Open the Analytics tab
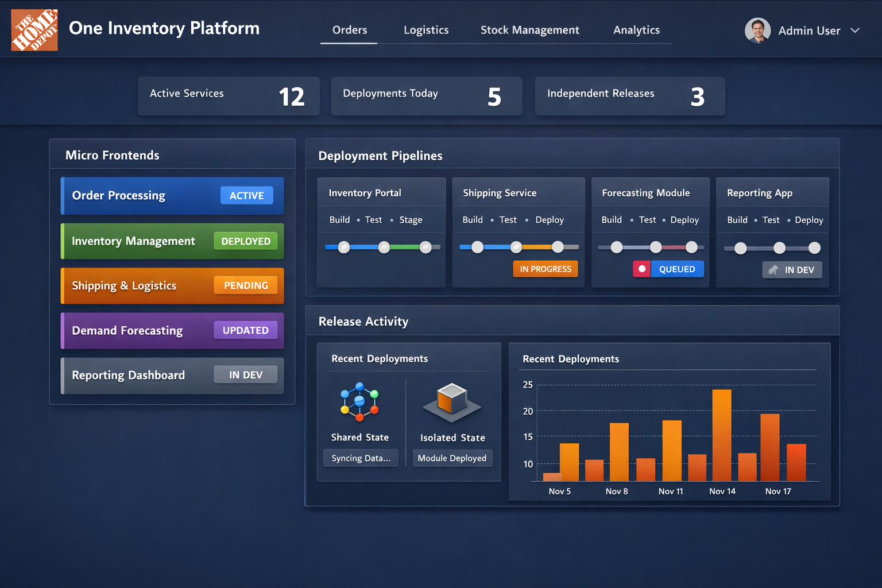The width and height of the screenshot is (882, 588). (x=636, y=30)
